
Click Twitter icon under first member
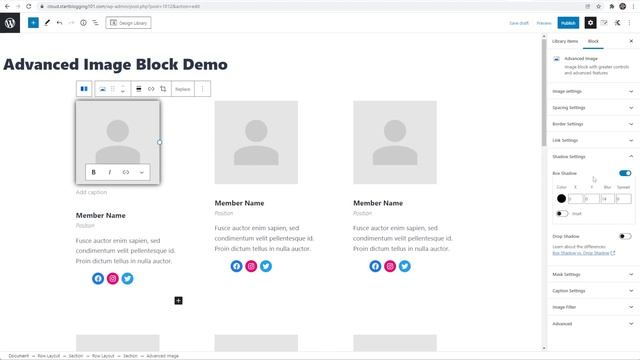click(x=127, y=278)
